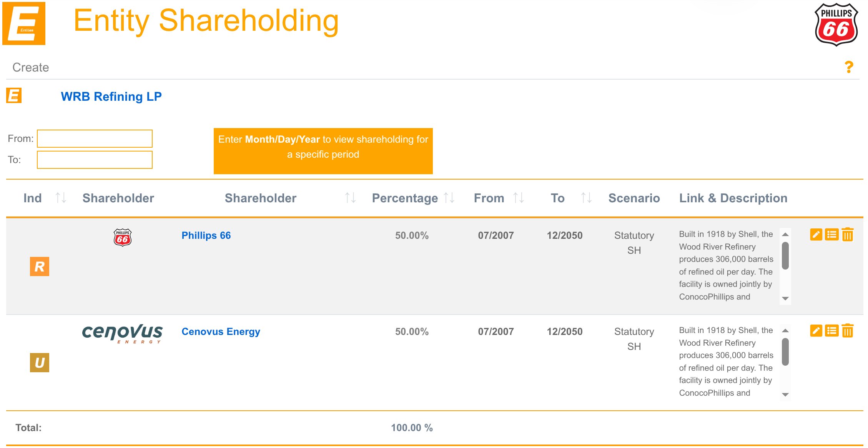868x448 pixels.
Task: Click the Scenario column header
Action: pos(634,198)
